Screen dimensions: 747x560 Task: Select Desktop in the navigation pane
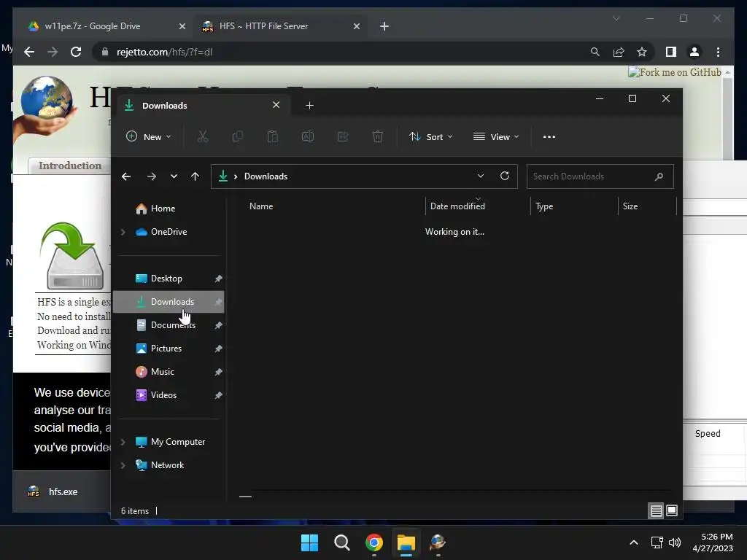(169, 279)
